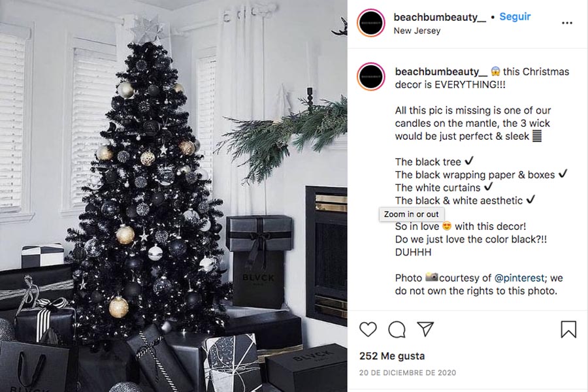
Task: Click the caption text 'The black tree'
Action: tap(428, 162)
